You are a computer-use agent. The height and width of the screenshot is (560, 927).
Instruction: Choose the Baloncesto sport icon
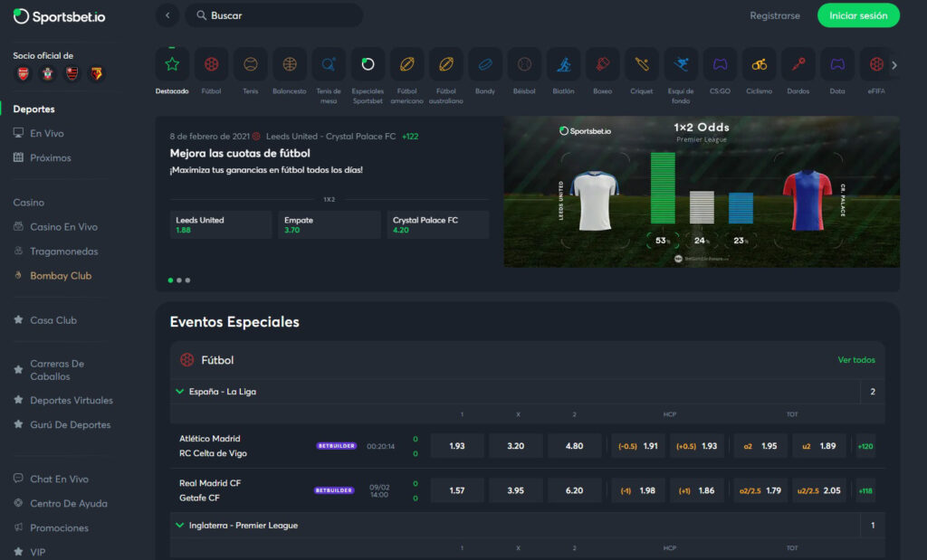click(x=290, y=64)
